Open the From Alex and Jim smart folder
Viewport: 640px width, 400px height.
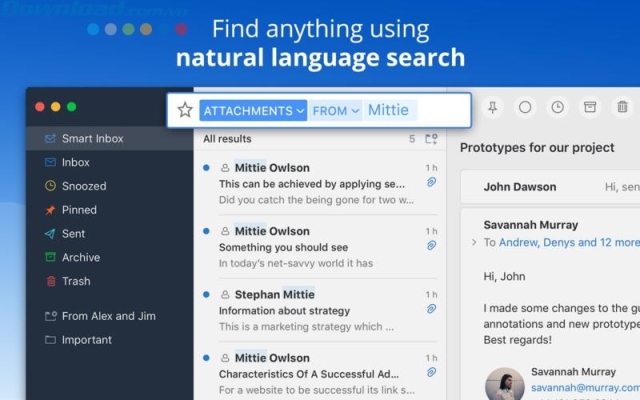pyautogui.click(x=109, y=316)
